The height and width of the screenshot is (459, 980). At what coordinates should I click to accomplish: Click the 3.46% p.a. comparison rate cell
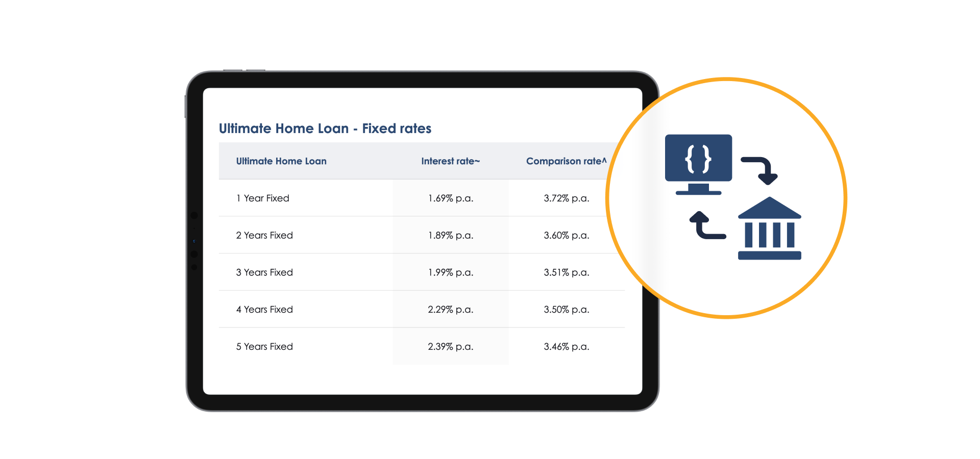(x=566, y=347)
